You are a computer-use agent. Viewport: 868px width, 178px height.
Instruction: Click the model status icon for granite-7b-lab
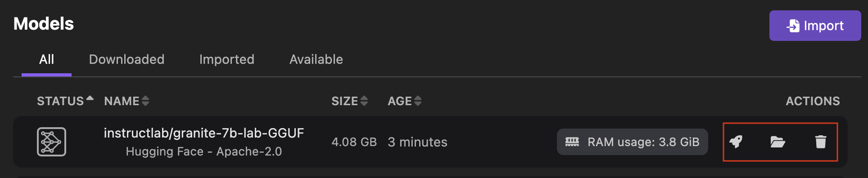click(x=51, y=142)
